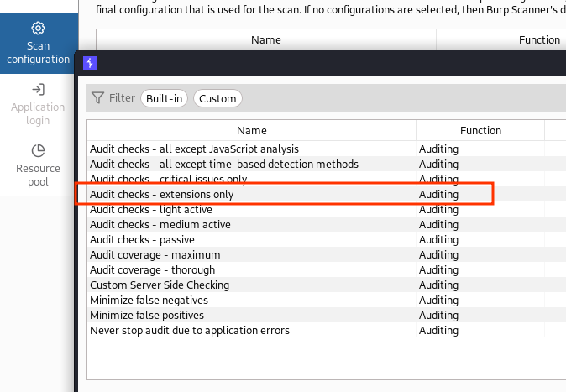Select Audit checks - critical issues only
566x392 pixels.
tap(168, 180)
